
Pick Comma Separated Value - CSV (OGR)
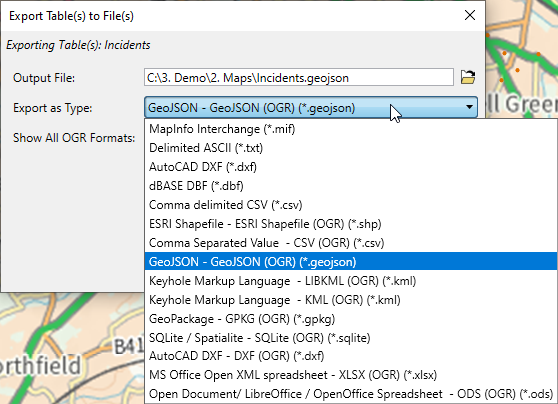[351, 243]
